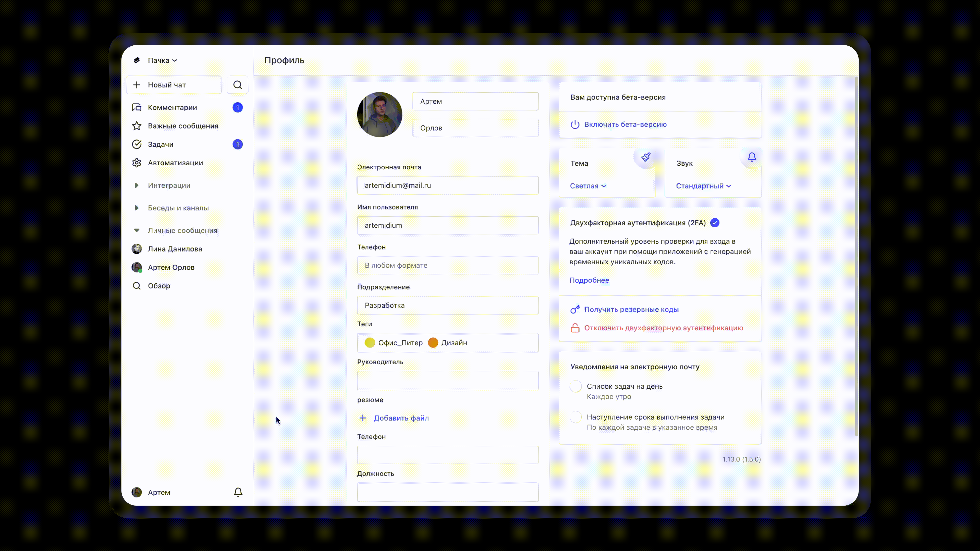Click the Задачи checkmark icon
The image size is (980, 551).
(137, 144)
